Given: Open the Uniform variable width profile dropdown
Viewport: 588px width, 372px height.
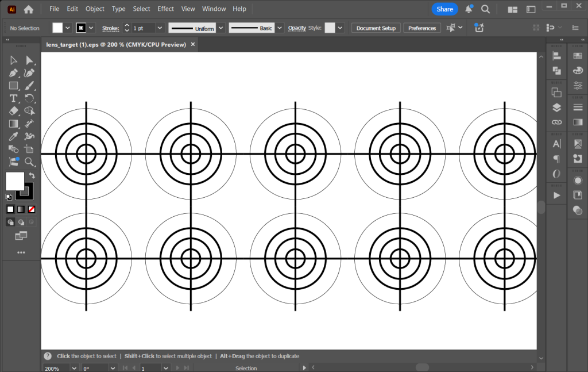Looking at the screenshot, I should coord(221,27).
